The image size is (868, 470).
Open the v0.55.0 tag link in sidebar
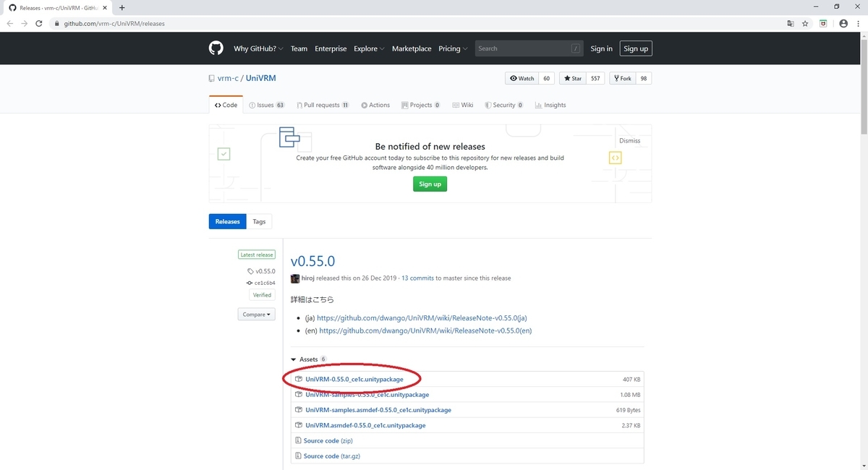point(261,271)
